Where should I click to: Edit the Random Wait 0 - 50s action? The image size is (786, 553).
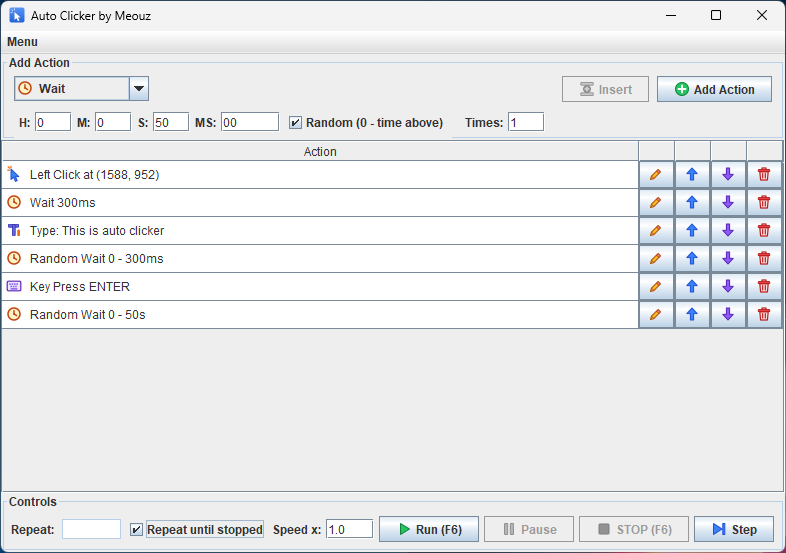coord(656,315)
